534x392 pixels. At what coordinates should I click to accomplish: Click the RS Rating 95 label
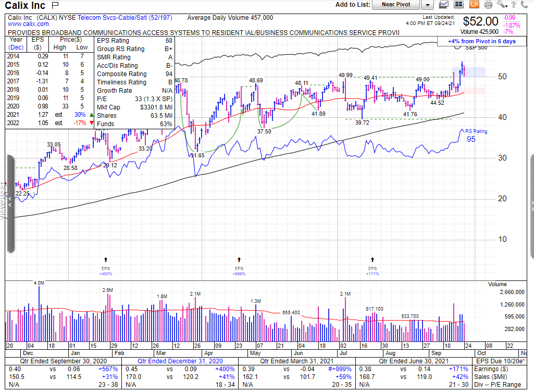pos(476,136)
